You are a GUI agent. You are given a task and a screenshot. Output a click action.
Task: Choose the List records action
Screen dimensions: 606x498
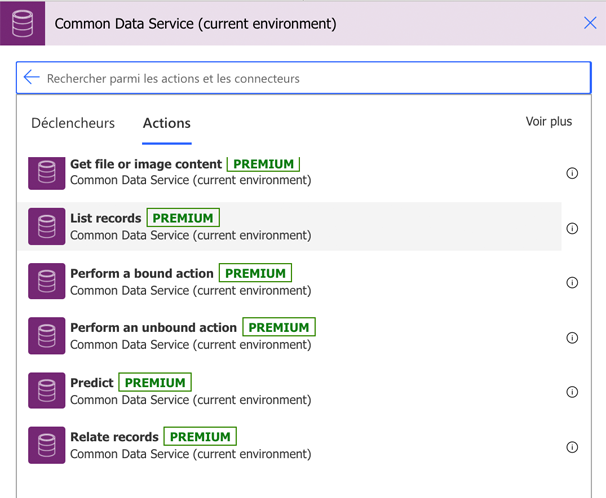point(289,226)
